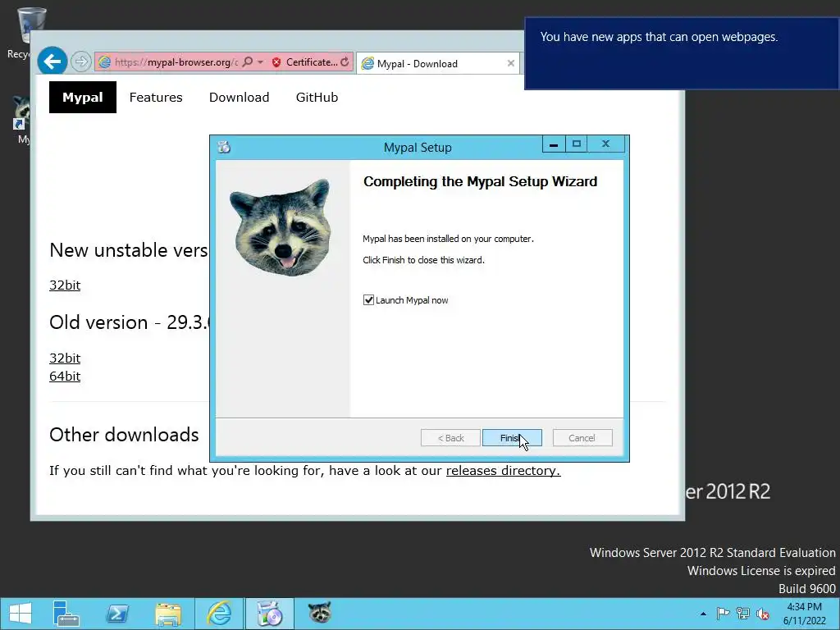
Task: Click the network tray icon
Action: tap(743, 614)
